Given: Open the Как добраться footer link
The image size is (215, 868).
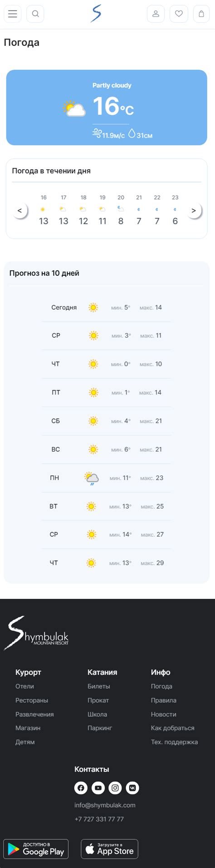Looking at the screenshot, I should [x=172, y=728].
